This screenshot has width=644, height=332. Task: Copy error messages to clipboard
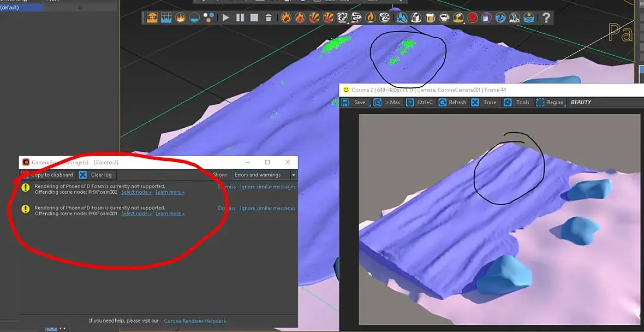48,175
